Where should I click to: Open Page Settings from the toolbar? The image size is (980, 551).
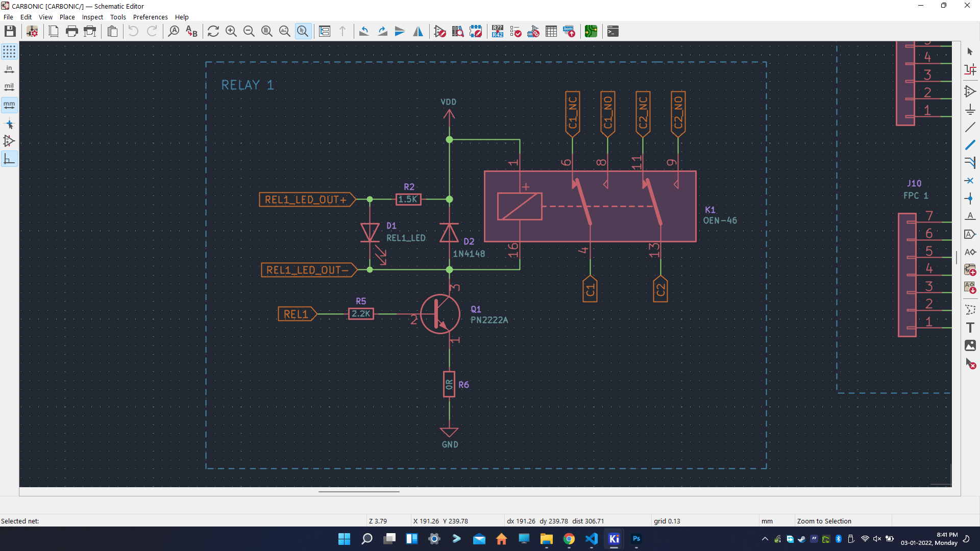[54, 32]
